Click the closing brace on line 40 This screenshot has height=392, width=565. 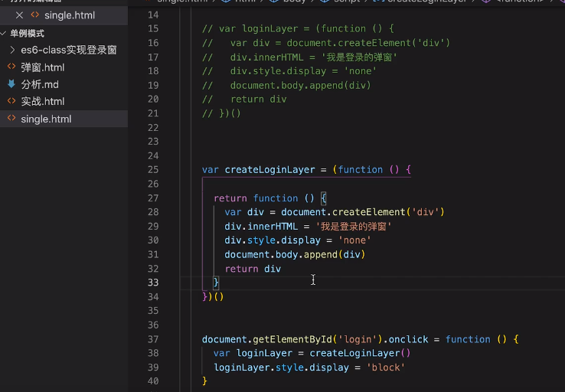click(x=204, y=381)
